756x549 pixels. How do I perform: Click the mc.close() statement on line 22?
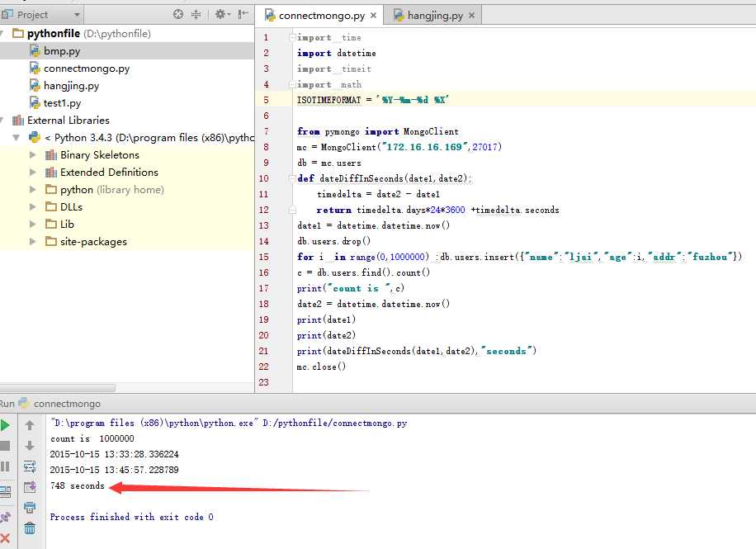[x=321, y=367]
